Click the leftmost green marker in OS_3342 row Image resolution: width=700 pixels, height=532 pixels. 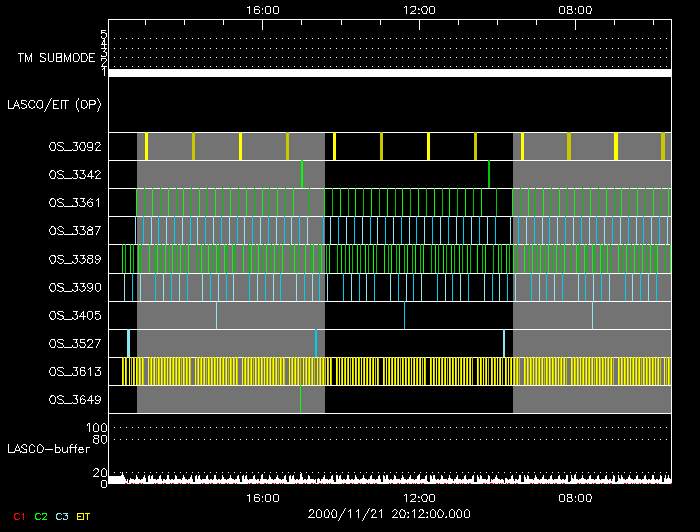302,174
